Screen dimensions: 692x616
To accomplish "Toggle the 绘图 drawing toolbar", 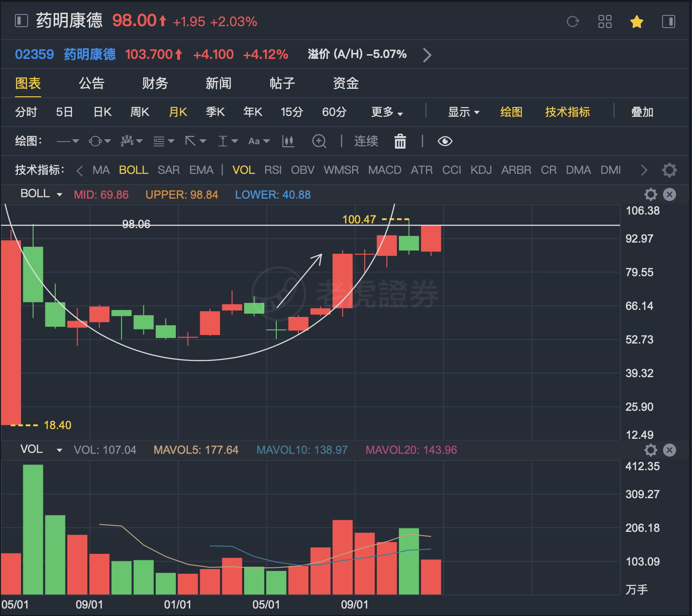I will [x=512, y=112].
